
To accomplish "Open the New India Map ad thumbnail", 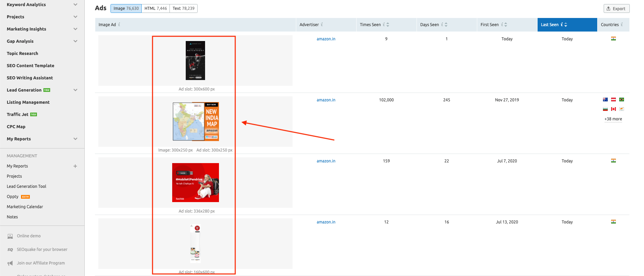I will [196, 121].
